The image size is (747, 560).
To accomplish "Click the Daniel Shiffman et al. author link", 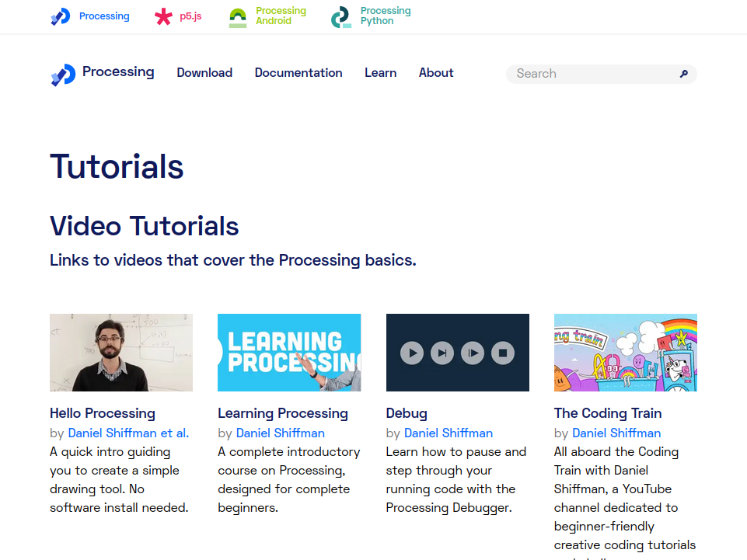I will (128, 433).
